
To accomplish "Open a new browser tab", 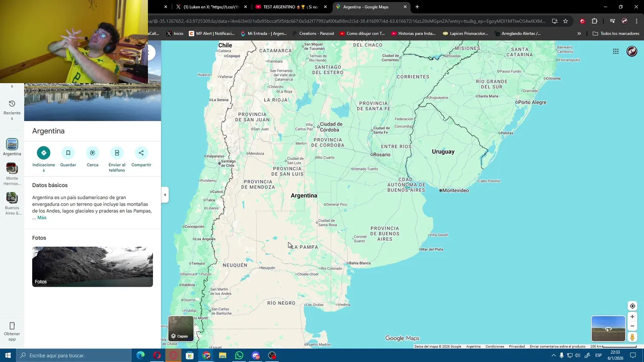I will pos(417,7).
